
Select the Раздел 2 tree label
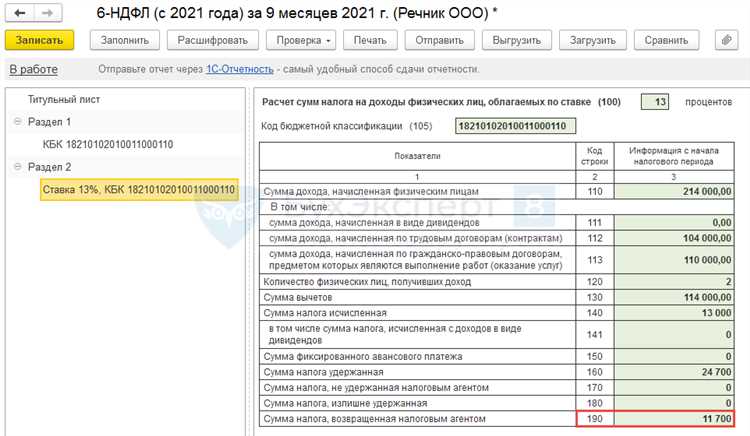pyautogui.click(x=49, y=167)
